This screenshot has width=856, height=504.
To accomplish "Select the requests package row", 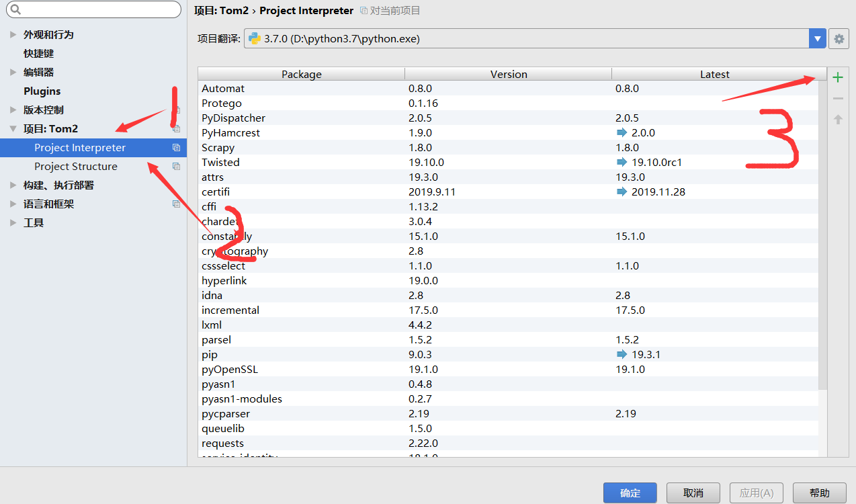I will point(509,443).
